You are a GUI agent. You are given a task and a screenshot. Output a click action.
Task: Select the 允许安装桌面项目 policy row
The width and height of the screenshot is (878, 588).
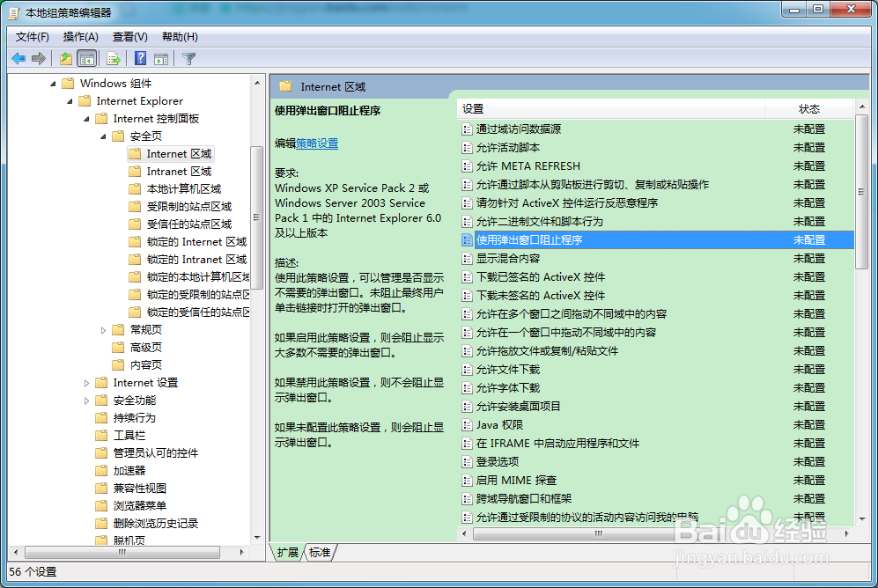click(x=656, y=406)
